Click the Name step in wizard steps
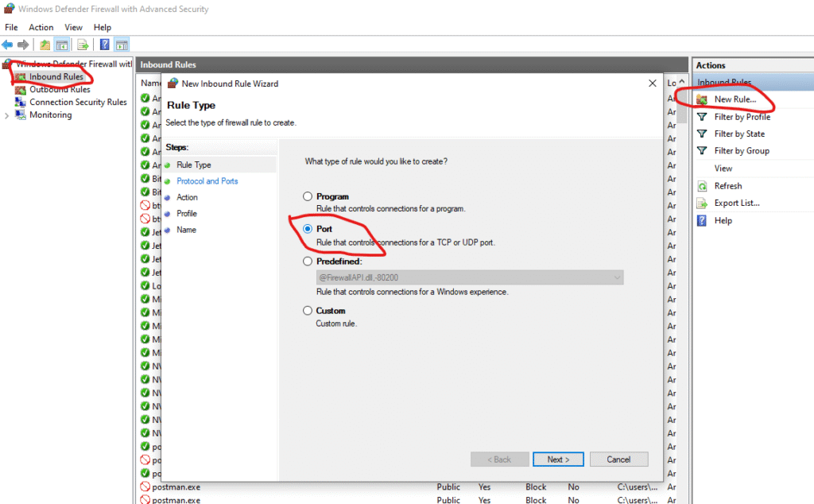Screen dimensions: 814x504 coord(186,230)
